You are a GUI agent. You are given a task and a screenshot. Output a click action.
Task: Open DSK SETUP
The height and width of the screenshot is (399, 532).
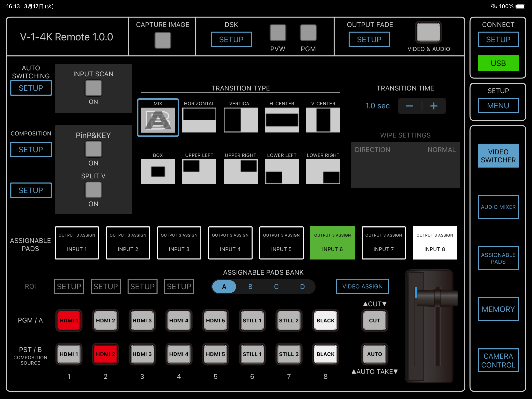click(231, 39)
